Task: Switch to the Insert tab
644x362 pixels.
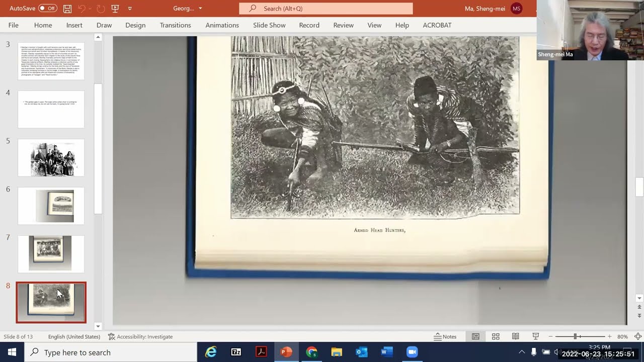Action: click(74, 25)
